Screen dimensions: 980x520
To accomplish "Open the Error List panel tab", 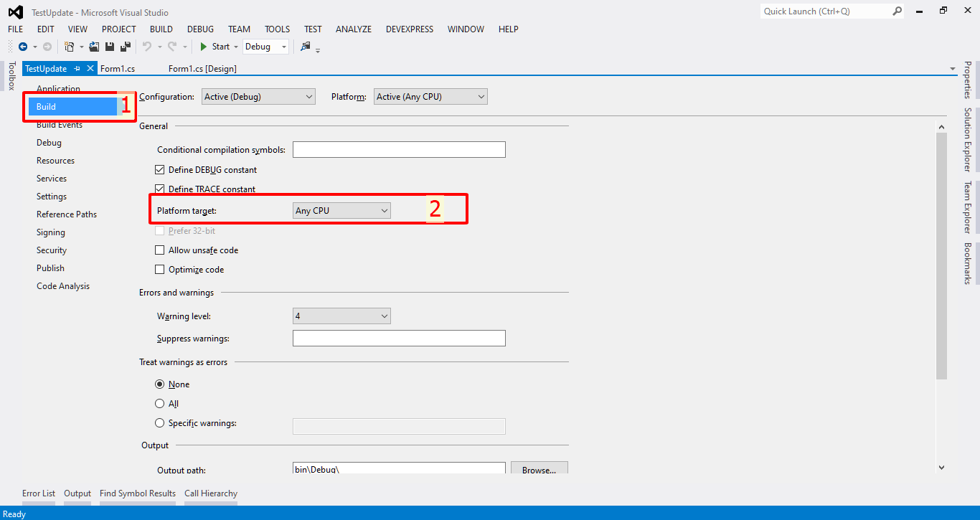I will (39, 493).
